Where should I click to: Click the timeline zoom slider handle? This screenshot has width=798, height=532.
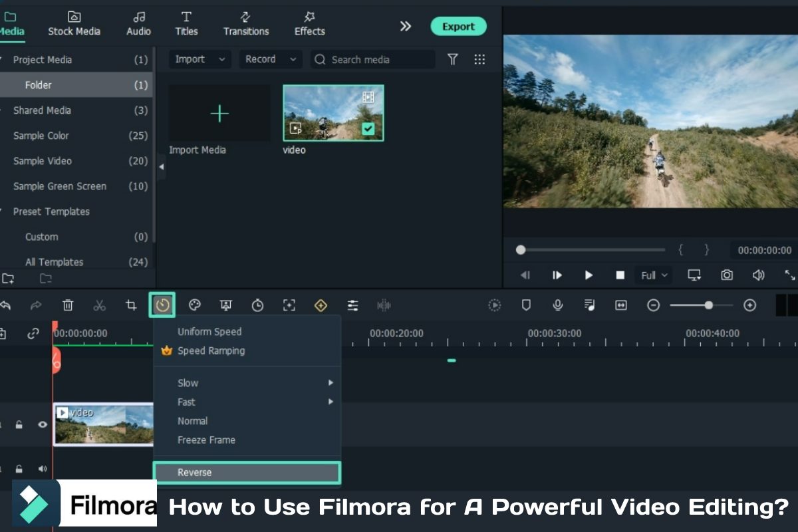tap(709, 305)
